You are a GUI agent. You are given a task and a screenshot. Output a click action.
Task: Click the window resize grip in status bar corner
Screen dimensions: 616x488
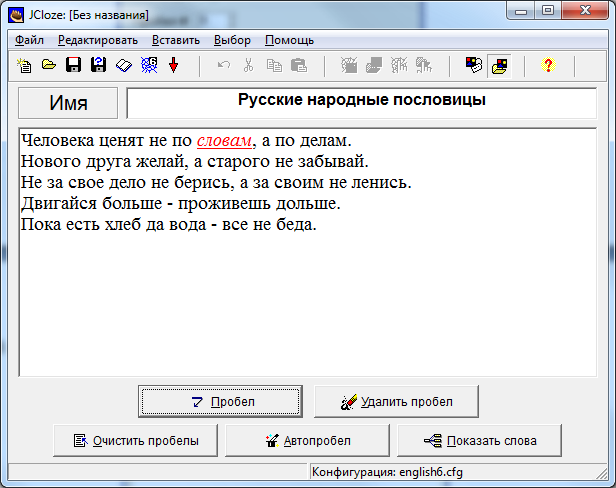pos(602,473)
